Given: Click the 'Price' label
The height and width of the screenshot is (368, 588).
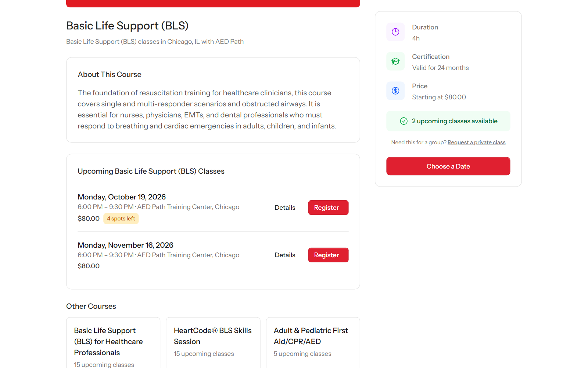Looking at the screenshot, I should click(420, 86).
